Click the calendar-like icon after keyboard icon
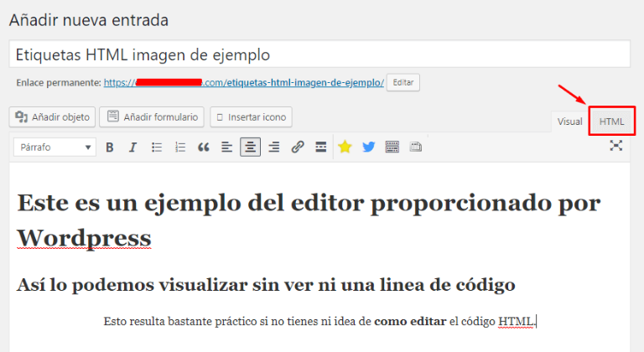This screenshot has height=352, width=644. [x=416, y=147]
